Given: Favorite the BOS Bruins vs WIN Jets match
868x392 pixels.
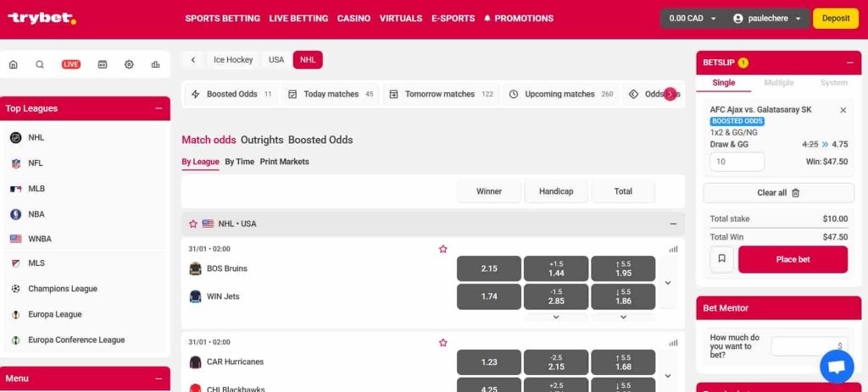Looking at the screenshot, I should point(442,249).
